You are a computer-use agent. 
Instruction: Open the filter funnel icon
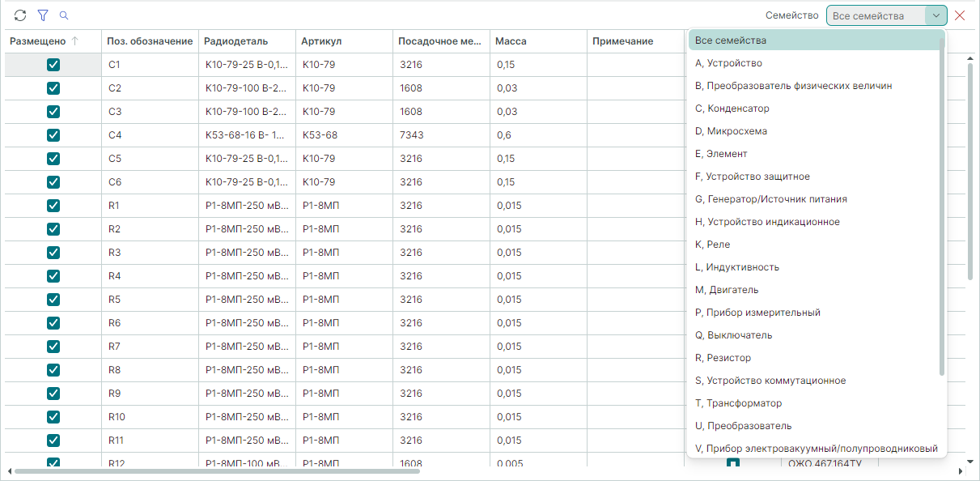coord(43,15)
